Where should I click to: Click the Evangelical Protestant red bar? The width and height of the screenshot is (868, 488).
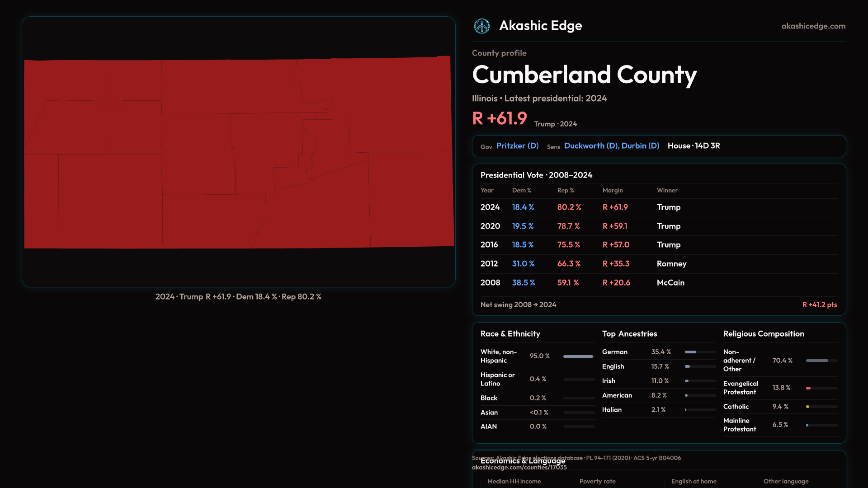(808, 388)
